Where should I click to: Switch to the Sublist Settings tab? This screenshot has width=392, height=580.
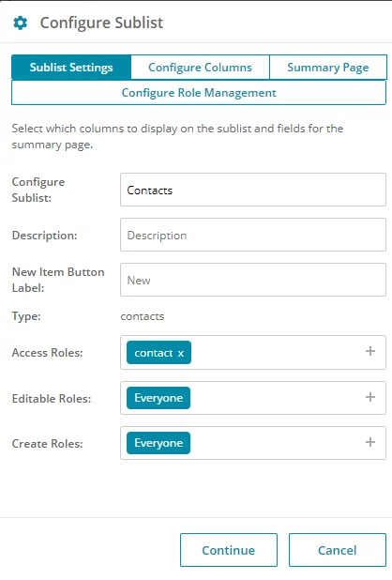coord(71,68)
